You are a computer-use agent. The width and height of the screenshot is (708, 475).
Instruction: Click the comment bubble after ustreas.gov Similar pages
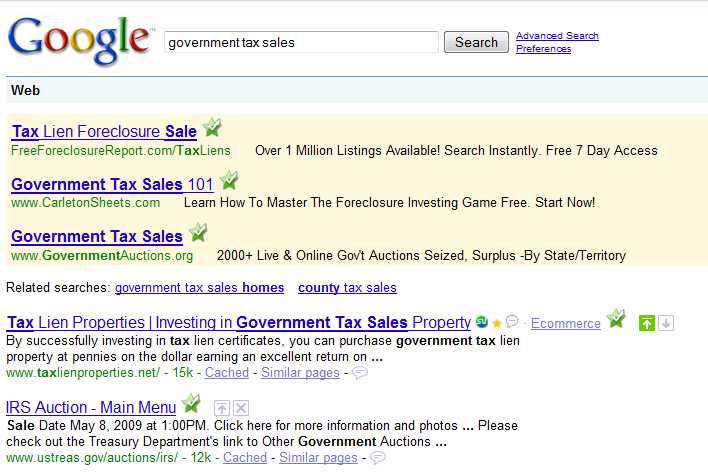pyautogui.click(x=378, y=458)
